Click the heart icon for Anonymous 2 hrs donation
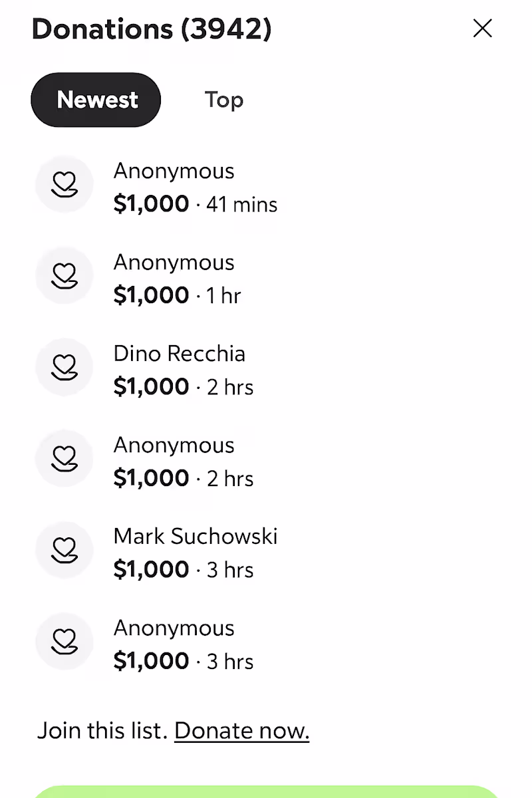 [x=65, y=458]
